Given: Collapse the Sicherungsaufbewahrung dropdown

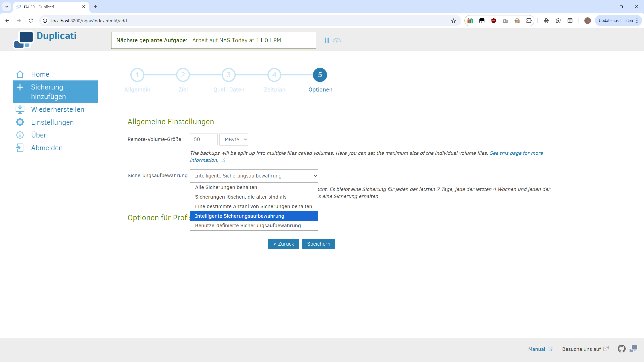Looking at the screenshot, I should 254,176.
